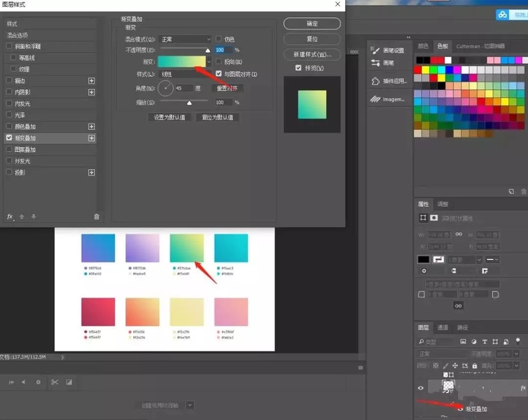
Task: Click the 复位 button
Action: [312, 39]
